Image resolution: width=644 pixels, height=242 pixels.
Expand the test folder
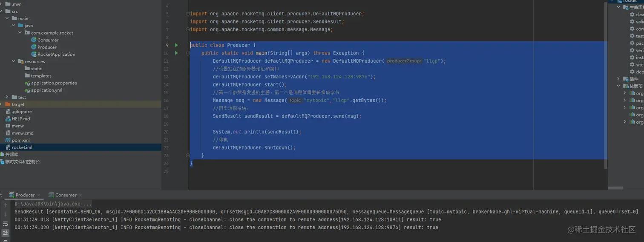[7, 98]
